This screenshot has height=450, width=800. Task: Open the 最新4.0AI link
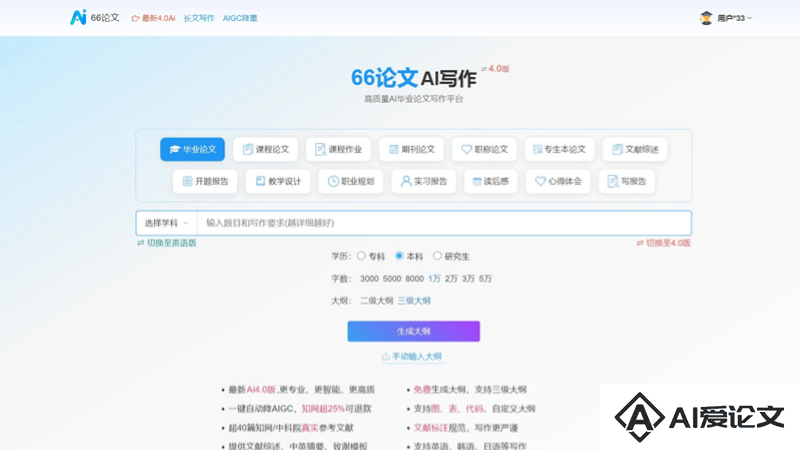[x=153, y=18]
